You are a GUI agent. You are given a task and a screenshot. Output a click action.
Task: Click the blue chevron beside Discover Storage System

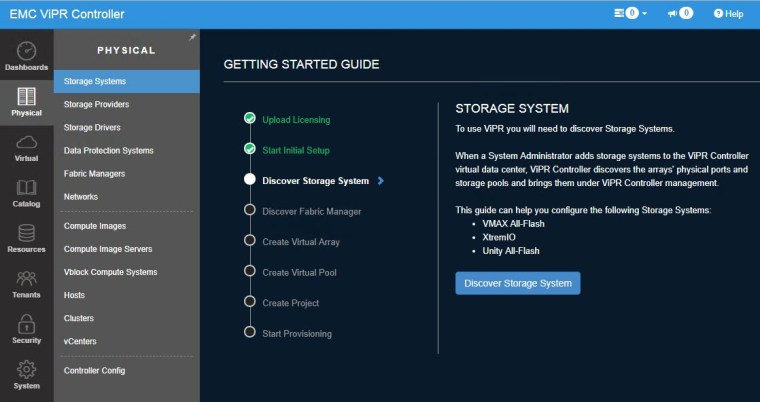[x=381, y=181]
